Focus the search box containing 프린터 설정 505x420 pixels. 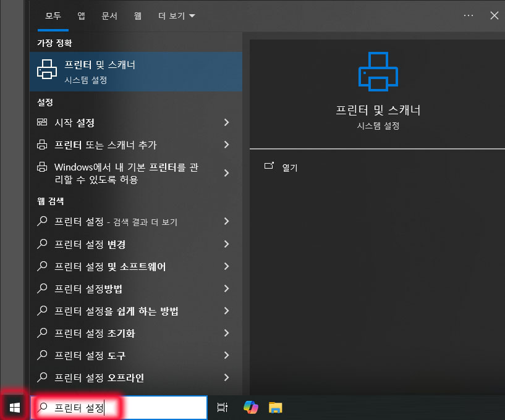(x=119, y=408)
